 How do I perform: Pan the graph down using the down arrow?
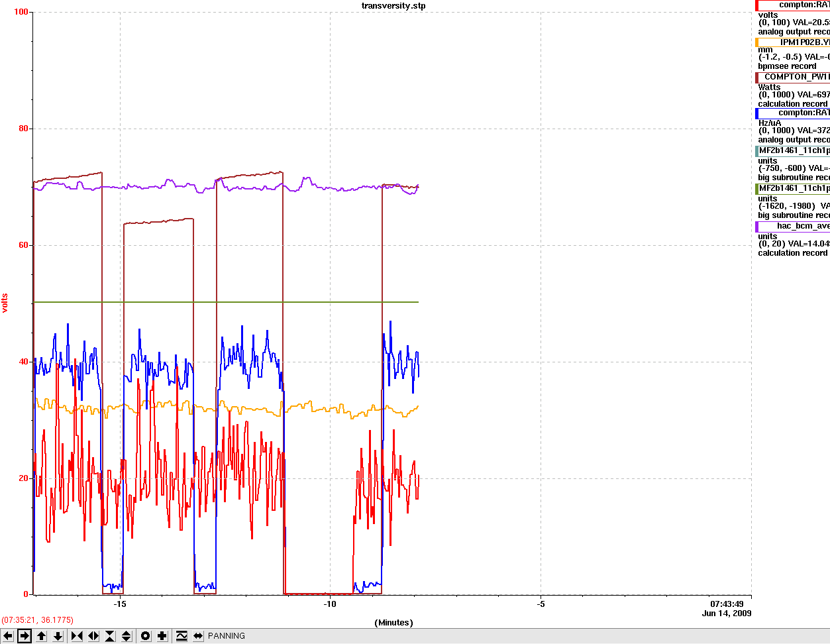coord(58,636)
